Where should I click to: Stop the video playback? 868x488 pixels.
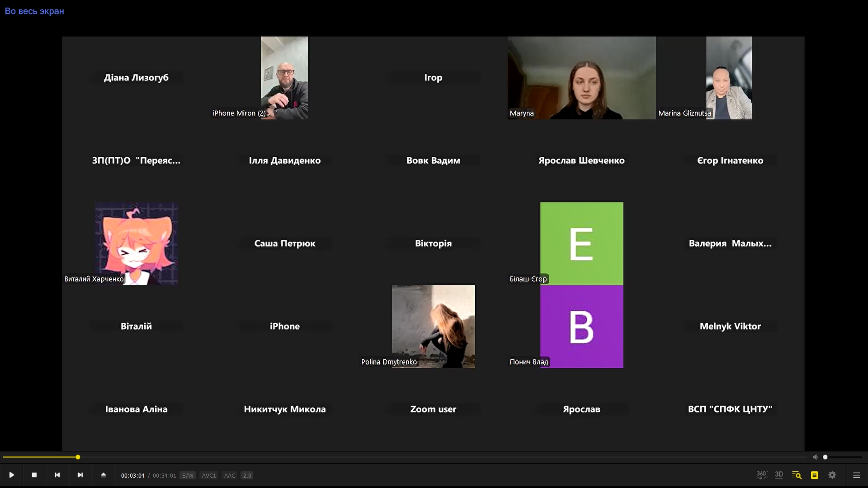(x=34, y=475)
